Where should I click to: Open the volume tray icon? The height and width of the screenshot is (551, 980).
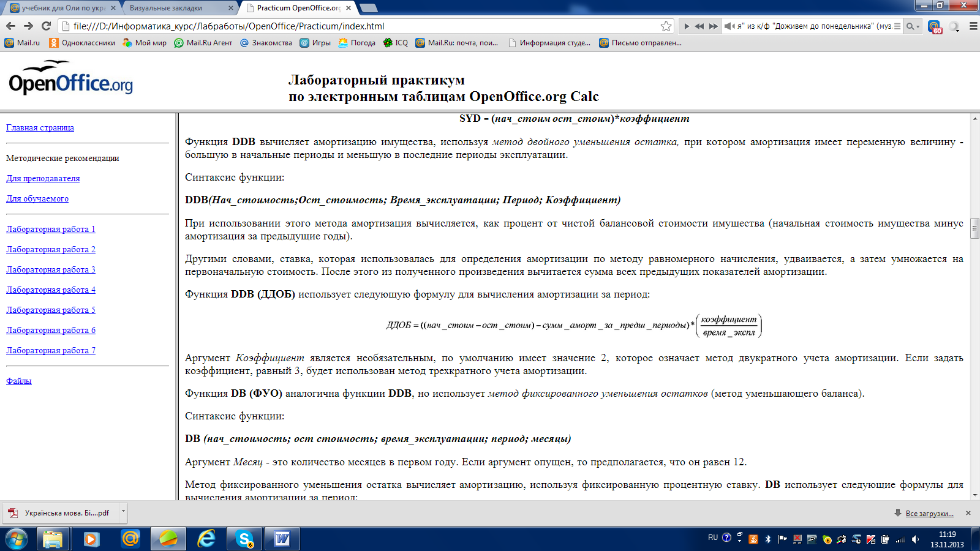pos(915,539)
